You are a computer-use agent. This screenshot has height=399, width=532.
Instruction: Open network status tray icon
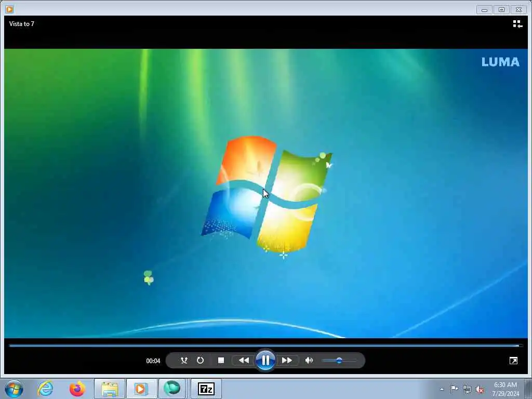(x=467, y=389)
